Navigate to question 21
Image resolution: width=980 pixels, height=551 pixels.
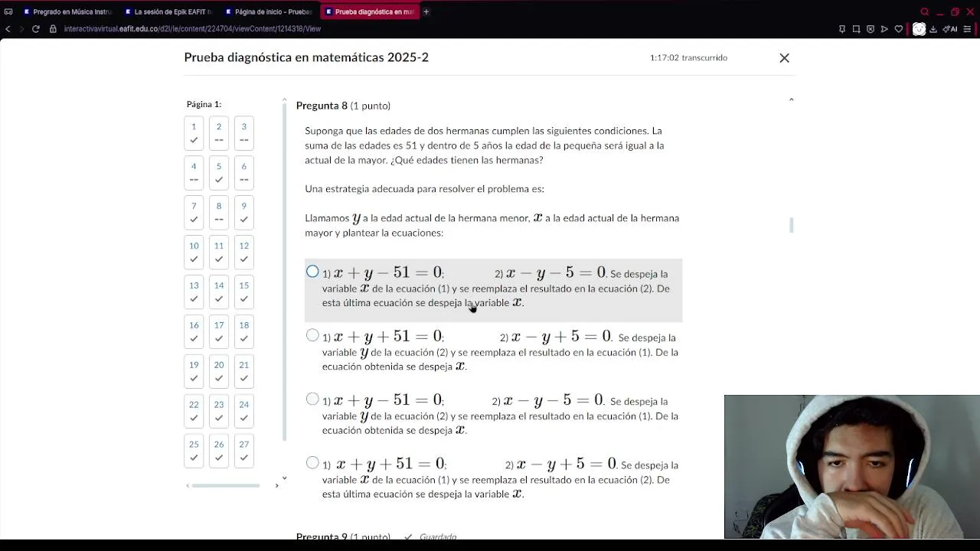(x=244, y=372)
